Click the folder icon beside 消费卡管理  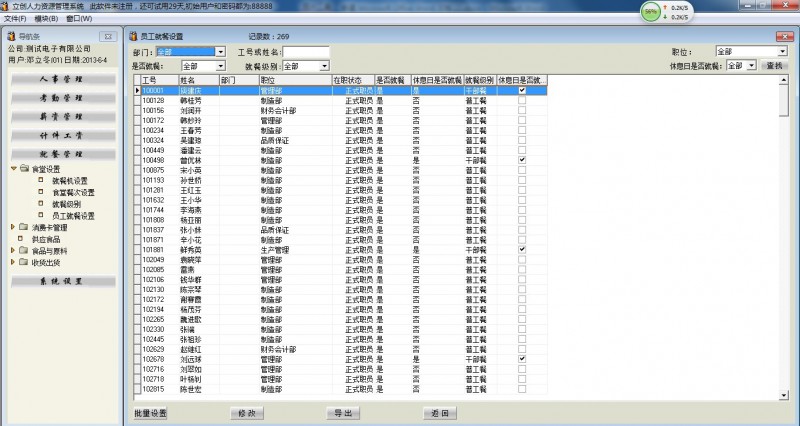[x=22, y=228]
